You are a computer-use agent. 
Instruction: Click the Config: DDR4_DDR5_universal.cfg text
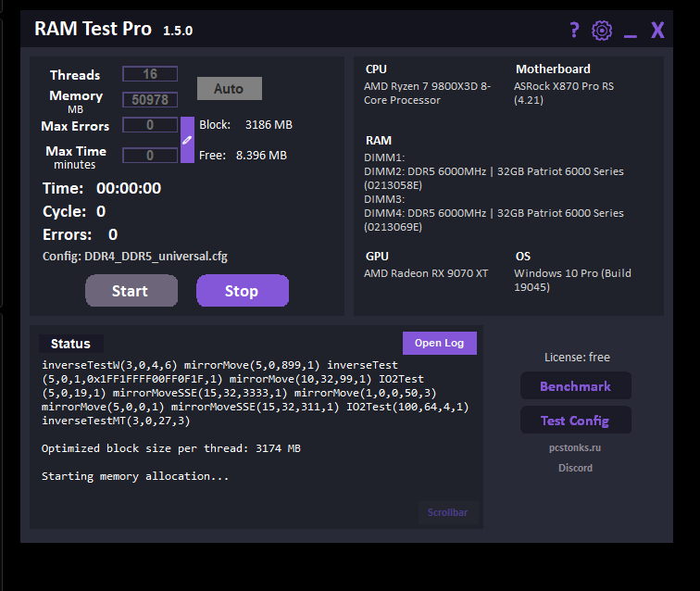click(x=135, y=257)
